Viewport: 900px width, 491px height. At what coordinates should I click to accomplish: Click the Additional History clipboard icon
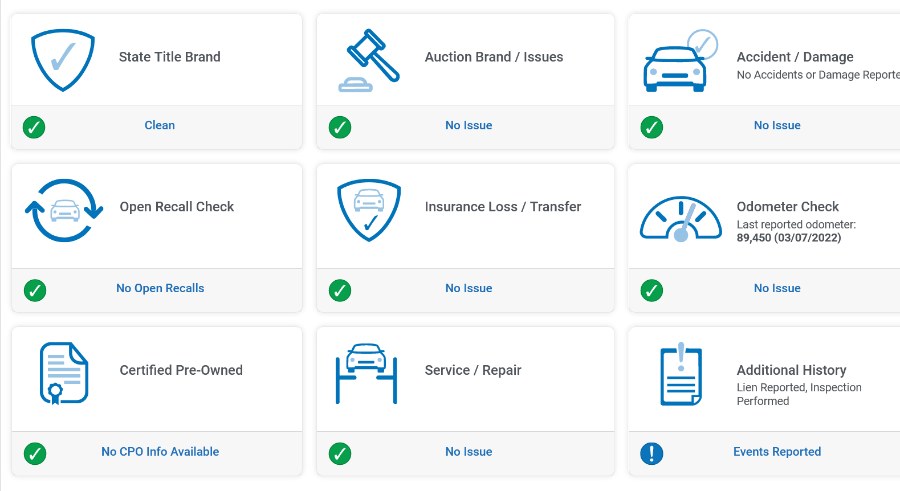(x=681, y=374)
